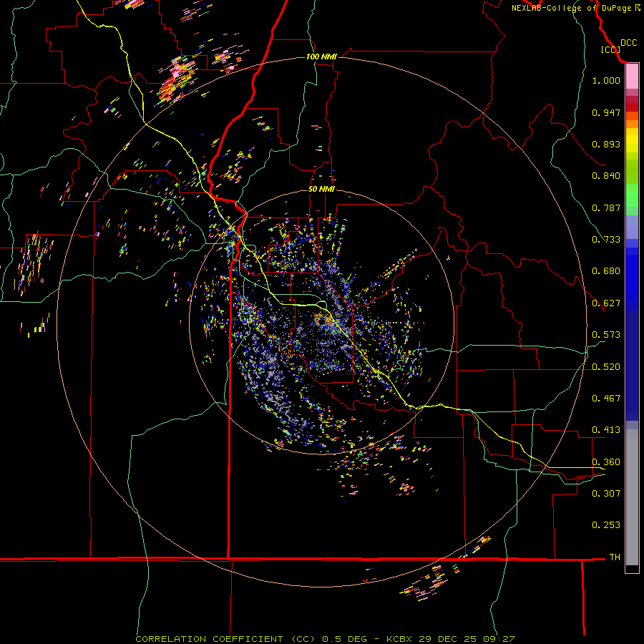Click the 1.000 scale value
The width and height of the screenshot is (644, 644).
coord(606,80)
